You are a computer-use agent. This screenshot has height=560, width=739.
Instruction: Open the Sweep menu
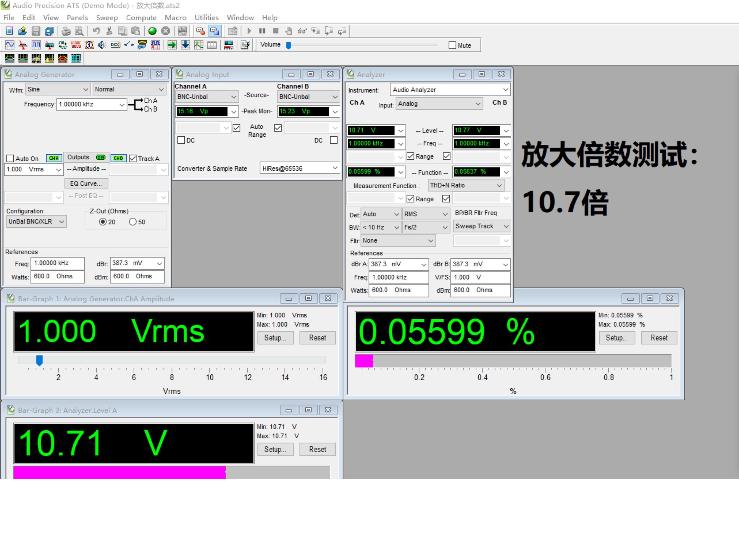pos(107,17)
